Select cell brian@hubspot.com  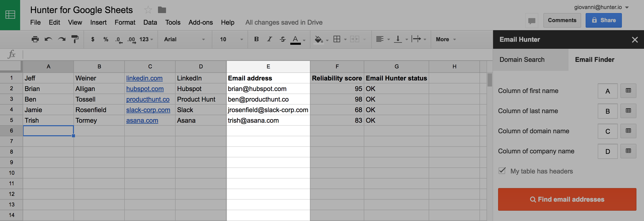(x=268, y=89)
